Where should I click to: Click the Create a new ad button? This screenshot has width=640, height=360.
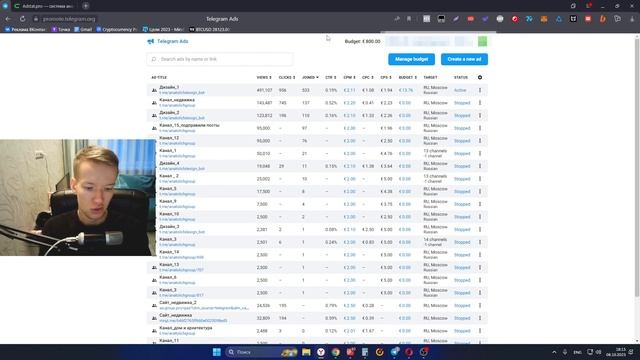point(464,59)
